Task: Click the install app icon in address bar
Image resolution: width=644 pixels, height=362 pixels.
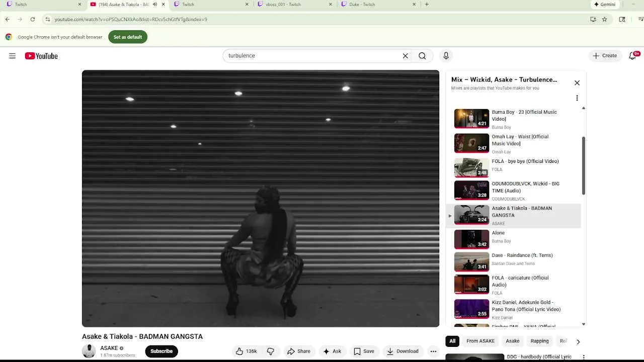Action: point(593,19)
